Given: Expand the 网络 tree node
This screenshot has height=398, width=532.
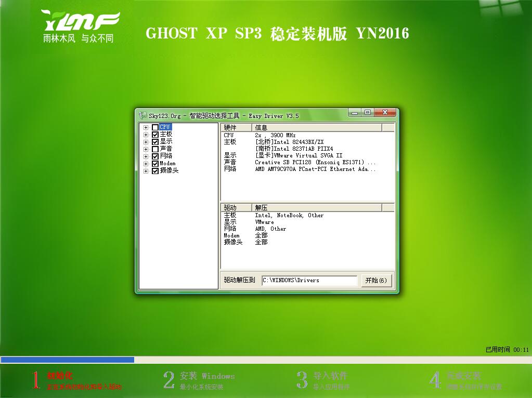Looking at the screenshot, I should tap(146, 156).
